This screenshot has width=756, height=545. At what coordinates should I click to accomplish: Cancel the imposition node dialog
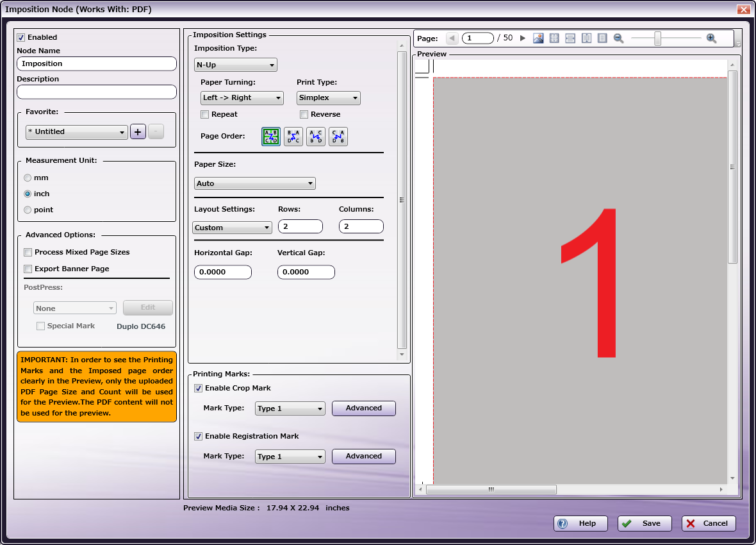(x=709, y=523)
